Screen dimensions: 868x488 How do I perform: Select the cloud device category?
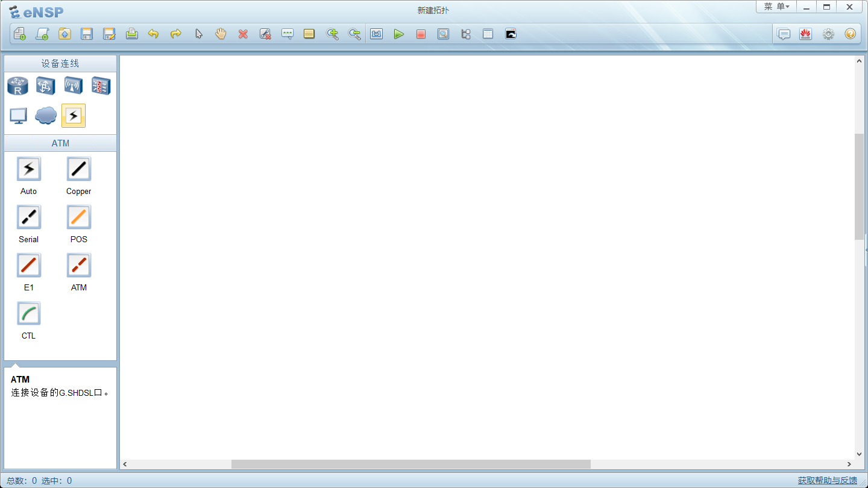46,116
